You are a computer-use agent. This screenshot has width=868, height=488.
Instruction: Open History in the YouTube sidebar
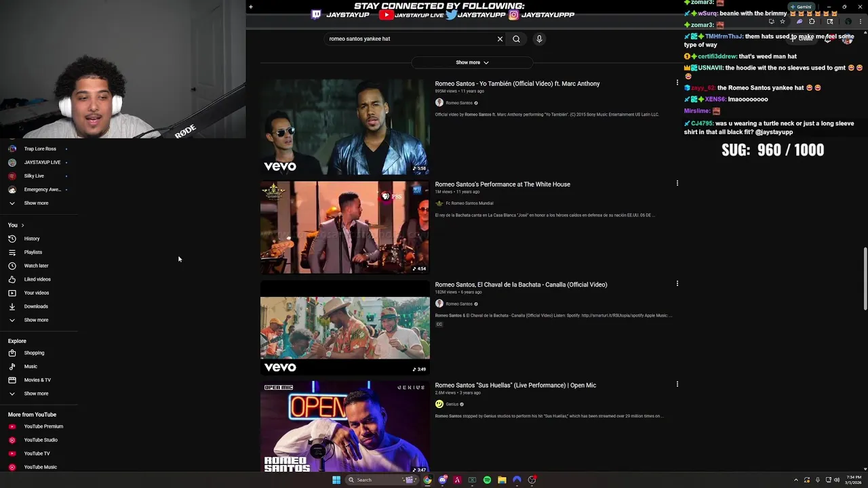pyautogui.click(x=32, y=239)
